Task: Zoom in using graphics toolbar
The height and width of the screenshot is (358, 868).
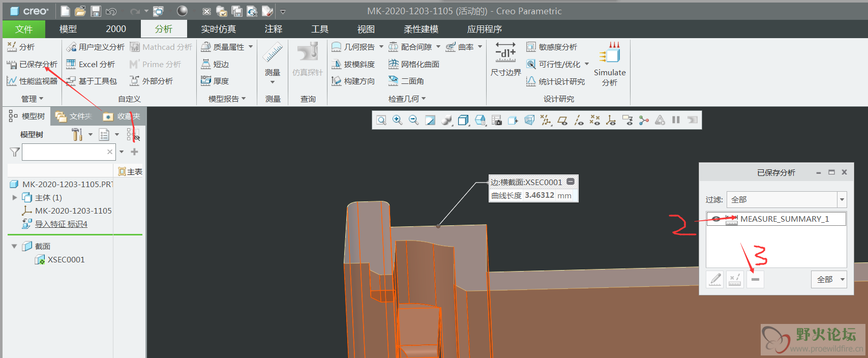Action: point(398,120)
